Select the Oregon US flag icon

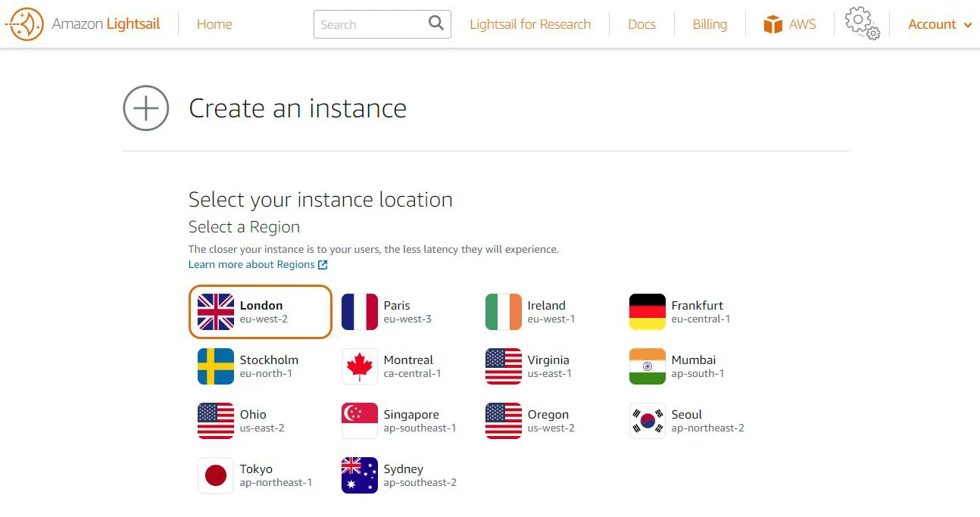[504, 421]
